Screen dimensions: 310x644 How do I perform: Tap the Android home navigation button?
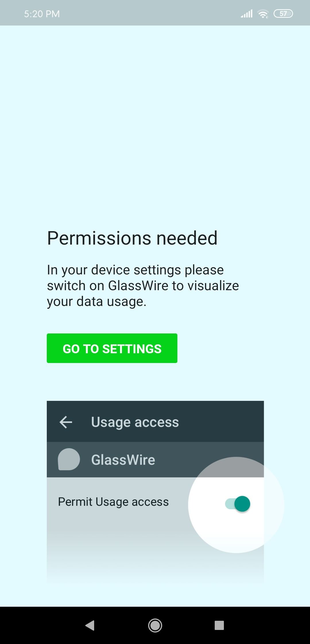click(x=155, y=625)
